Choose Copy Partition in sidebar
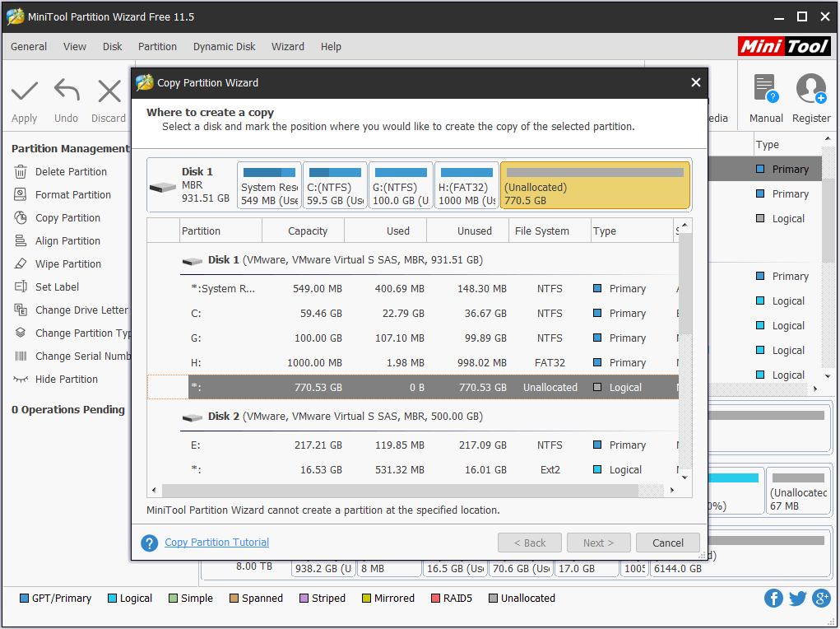The width and height of the screenshot is (840, 629). (x=67, y=217)
